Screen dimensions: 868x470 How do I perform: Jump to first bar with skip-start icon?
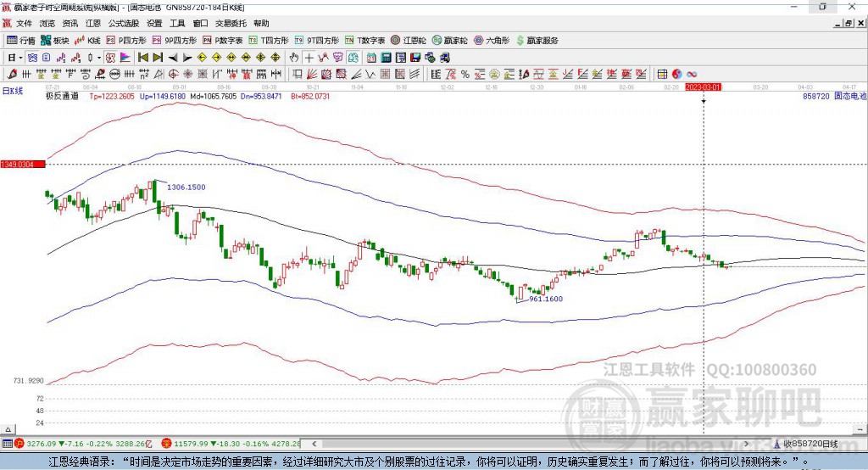(142, 58)
